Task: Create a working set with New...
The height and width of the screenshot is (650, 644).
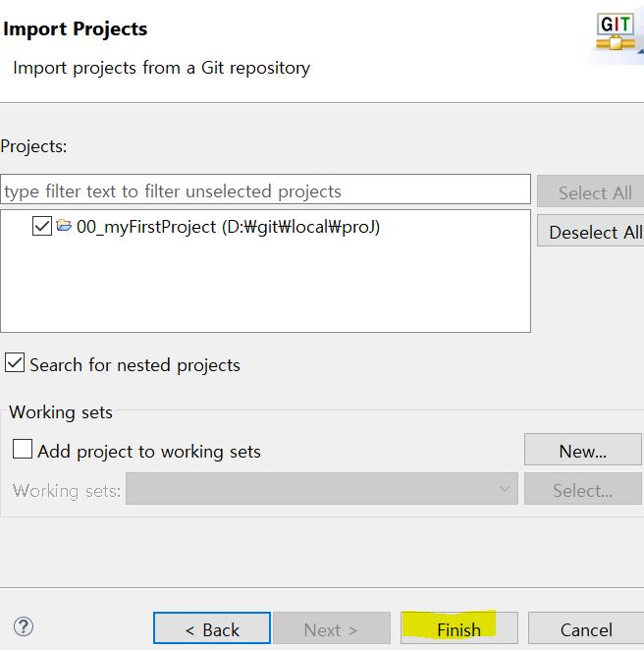Action: pyautogui.click(x=583, y=450)
